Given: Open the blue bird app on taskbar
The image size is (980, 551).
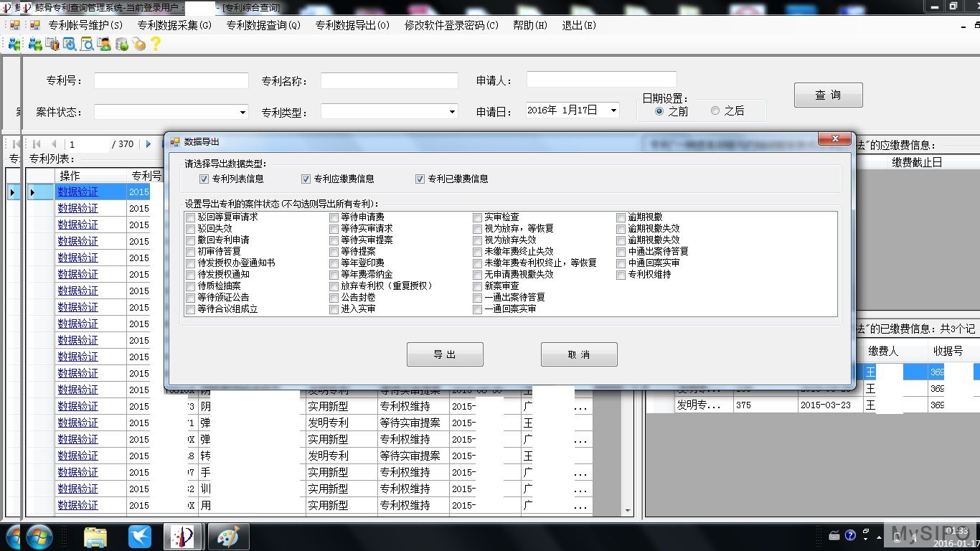Looking at the screenshot, I should (x=140, y=537).
